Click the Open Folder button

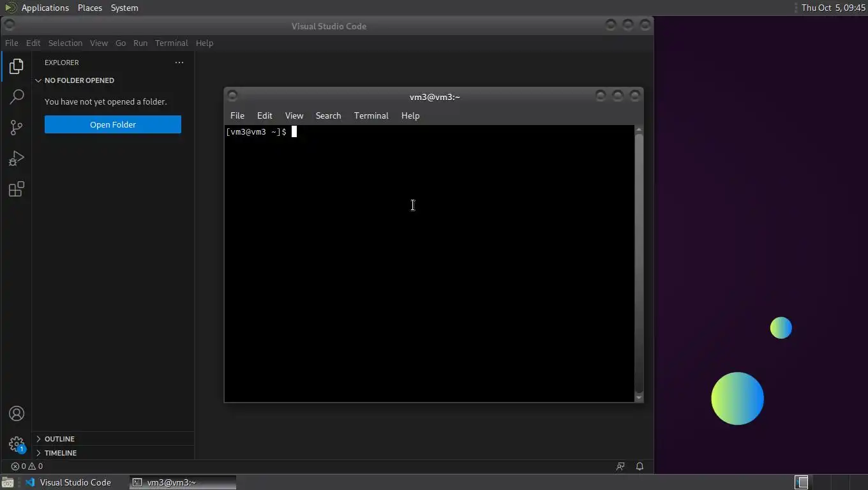(x=113, y=124)
